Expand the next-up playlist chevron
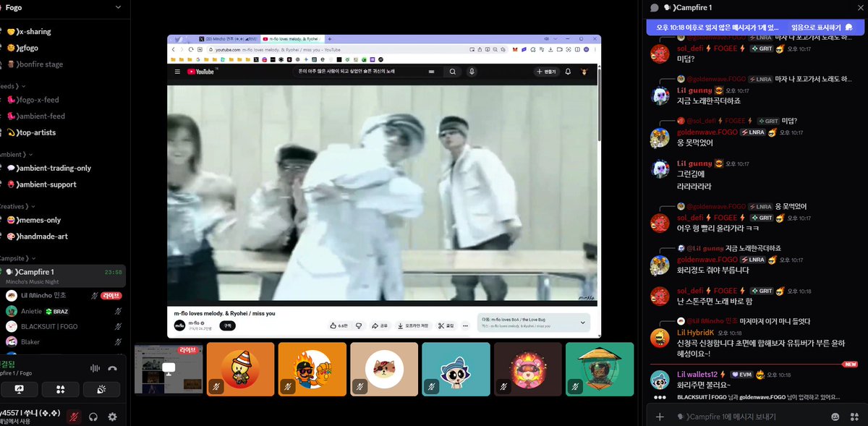 583,323
